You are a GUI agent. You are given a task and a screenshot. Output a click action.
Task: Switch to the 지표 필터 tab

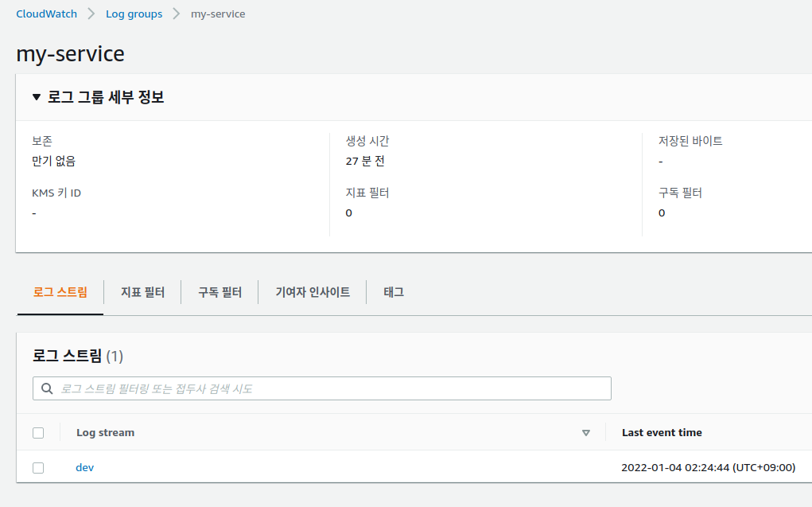pos(142,291)
